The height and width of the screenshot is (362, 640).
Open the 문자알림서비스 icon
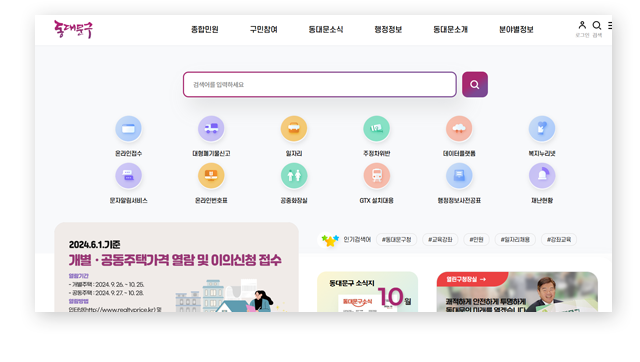point(128,175)
